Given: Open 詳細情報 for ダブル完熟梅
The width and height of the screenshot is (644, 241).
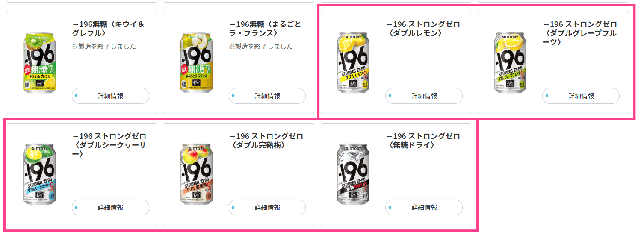Looking at the screenshot, I should tap(267, 207).
